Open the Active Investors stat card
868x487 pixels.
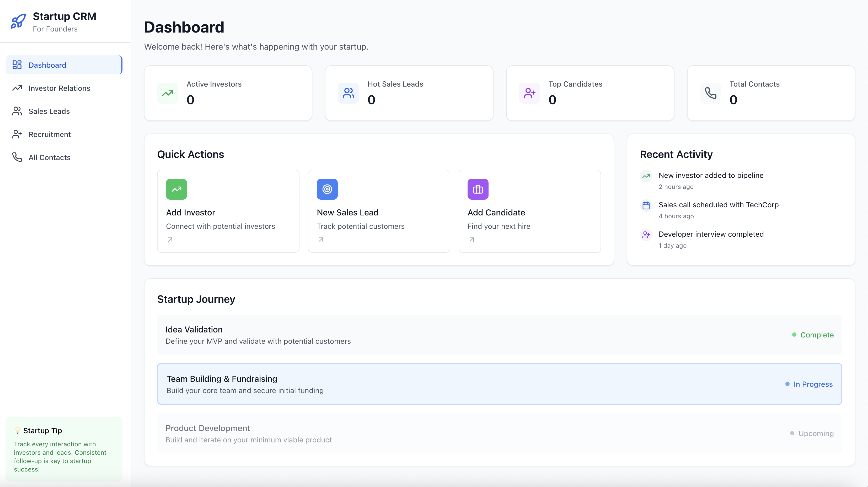228,93
